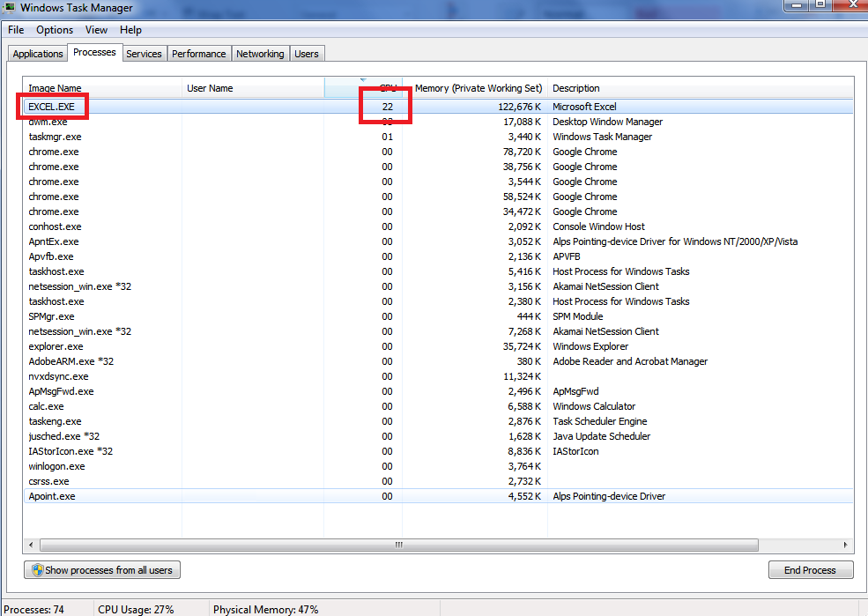This screenshot has width=868, height=616.
Task: Click the Windows Explorer description cell
Action: pos(590,346)
